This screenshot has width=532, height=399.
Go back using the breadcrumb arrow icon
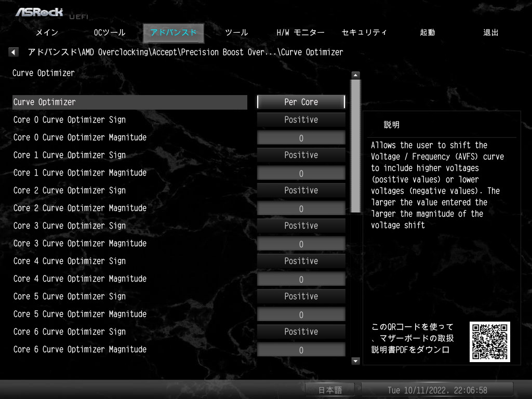pos(13,52)
